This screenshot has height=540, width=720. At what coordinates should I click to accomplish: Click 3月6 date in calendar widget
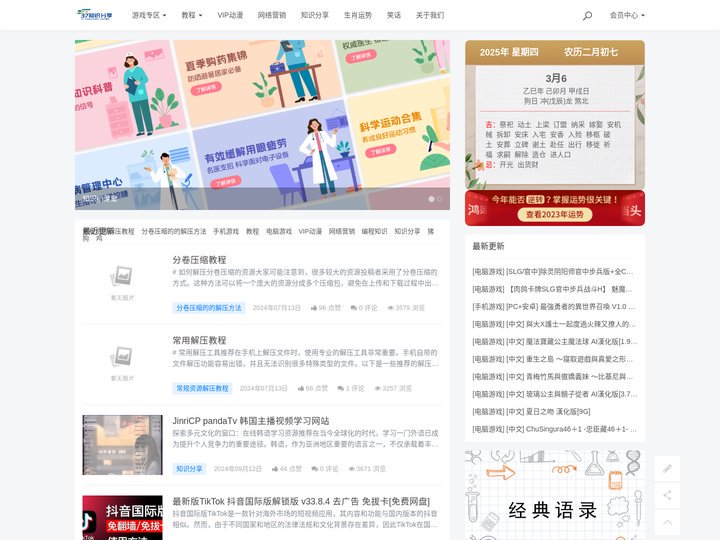556,78
